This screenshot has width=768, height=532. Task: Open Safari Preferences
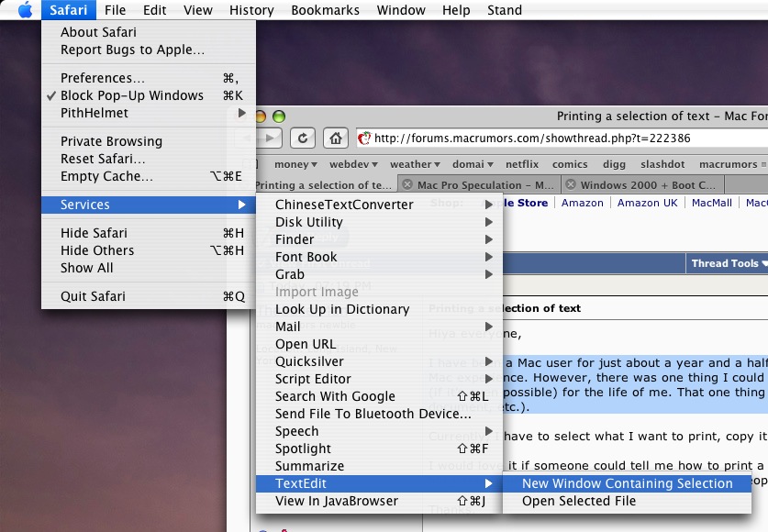pos(149,78)
